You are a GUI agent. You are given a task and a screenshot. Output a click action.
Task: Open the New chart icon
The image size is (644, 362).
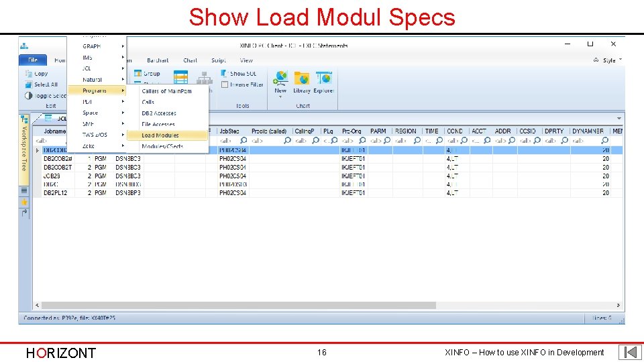click(x=280, y=78)
